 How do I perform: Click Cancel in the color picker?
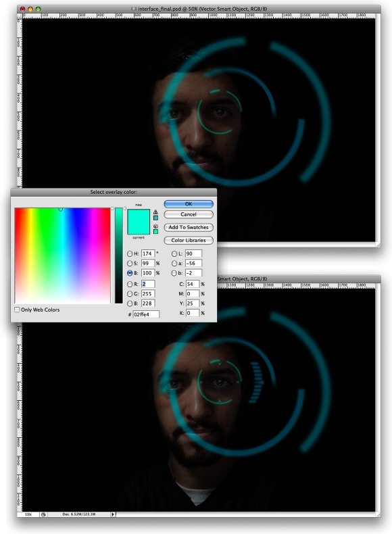point(189,214)
